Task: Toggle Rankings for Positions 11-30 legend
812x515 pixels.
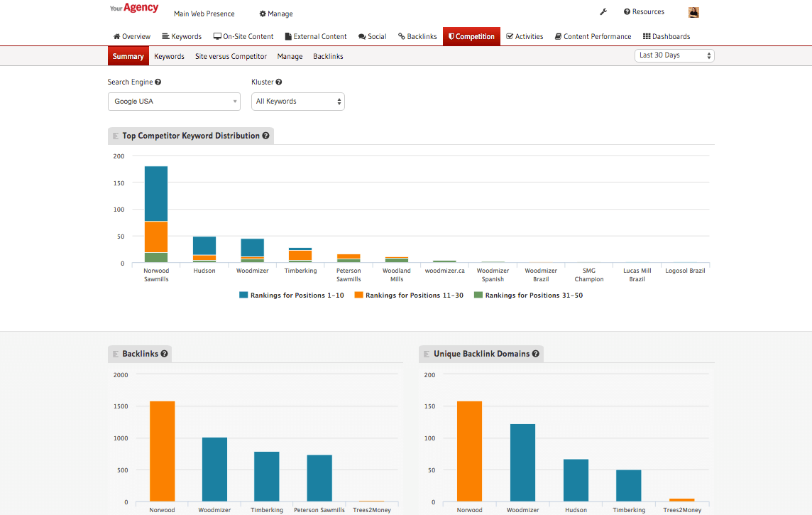Action: (409, 296)
